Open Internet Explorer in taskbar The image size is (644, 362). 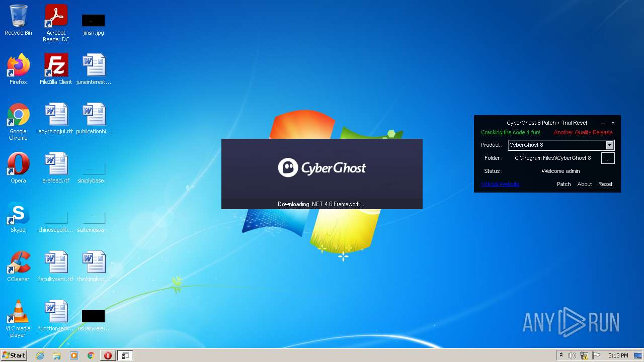click(x=40, y=355)
